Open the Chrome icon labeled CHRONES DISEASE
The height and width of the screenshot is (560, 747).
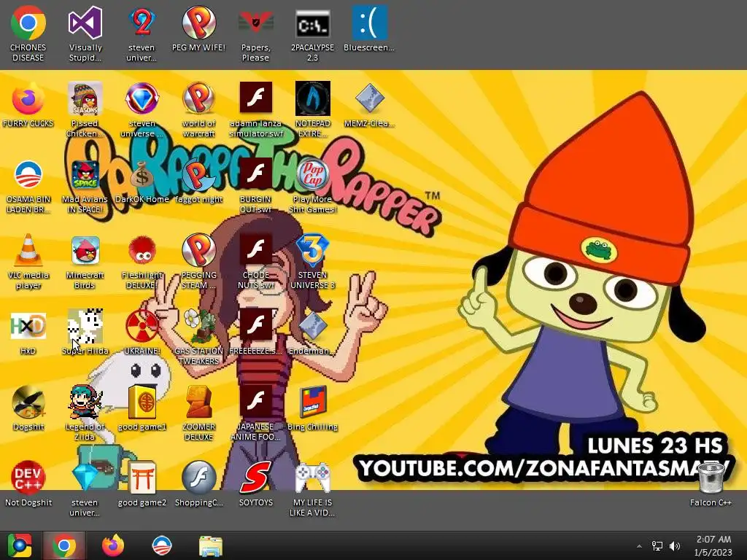[x=28, y=23]
